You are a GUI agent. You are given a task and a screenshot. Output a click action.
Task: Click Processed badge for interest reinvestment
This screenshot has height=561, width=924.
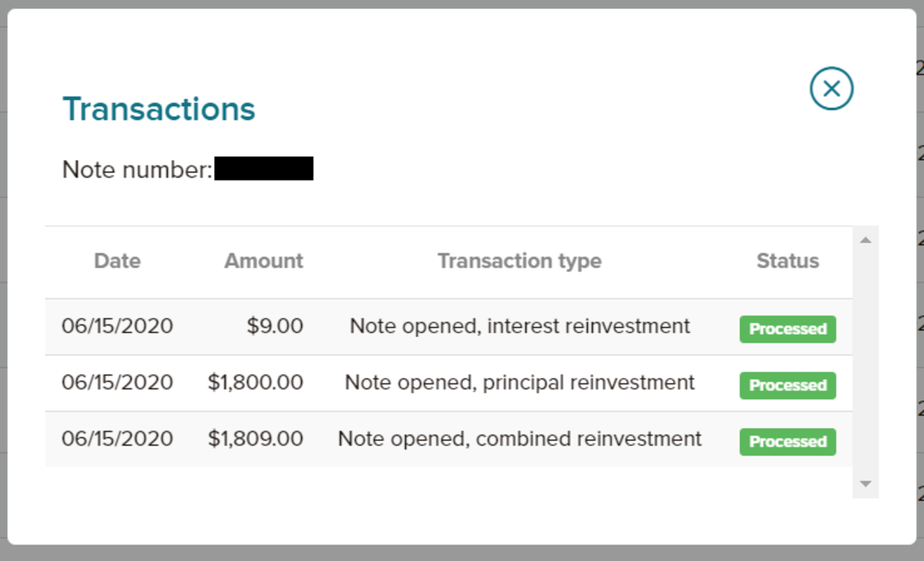pyautogui.click(x=787, y=329)
